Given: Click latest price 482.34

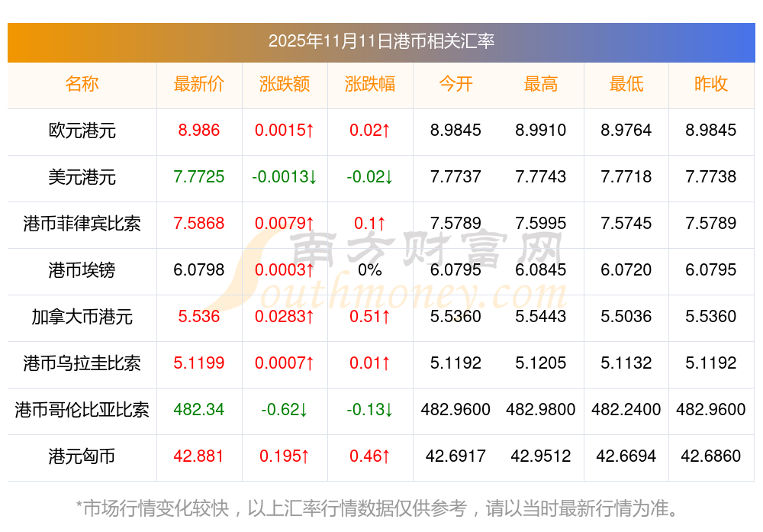Looking at the screenshot, I should click(x=199, y=409).
